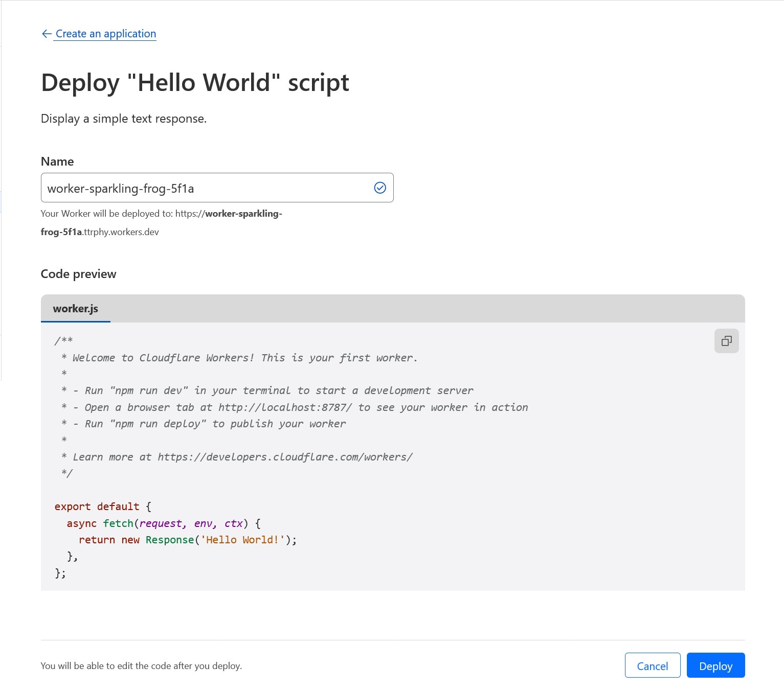
Task: Click the 'Deploy "Hello World" script' heading
Action: pyautogui.click(x=195, y=83)
